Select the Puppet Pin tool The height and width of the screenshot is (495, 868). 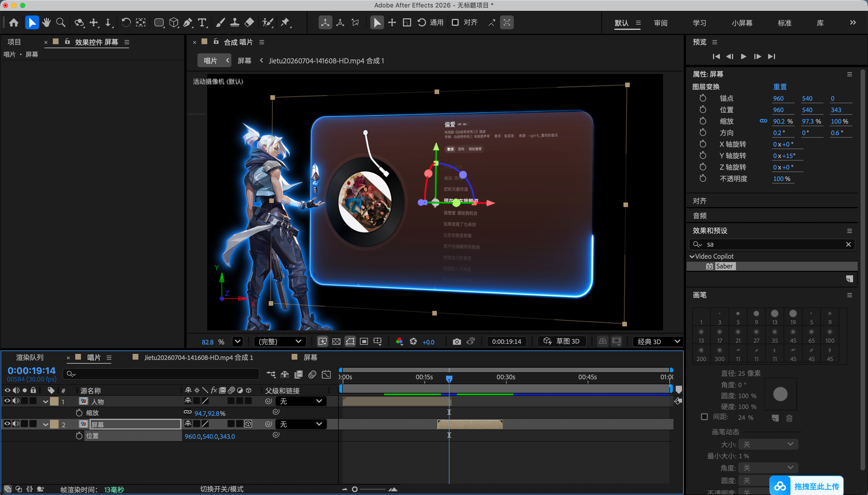point(285,23)
